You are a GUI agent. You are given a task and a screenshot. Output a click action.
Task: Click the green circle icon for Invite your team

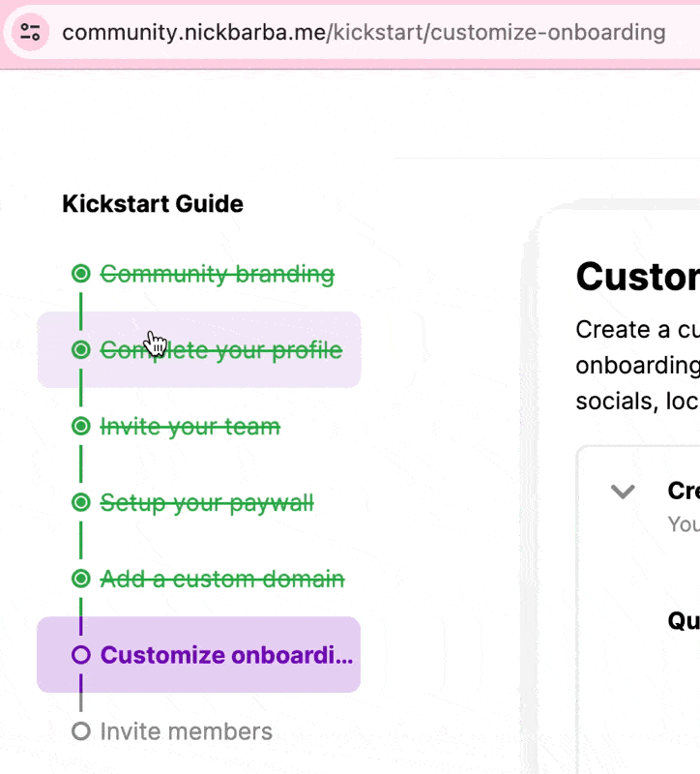click(81, 426)
